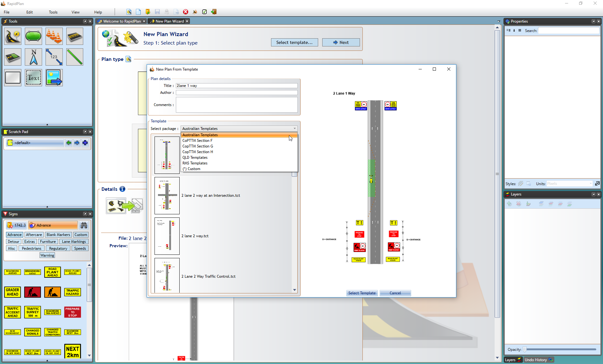
Task: Open the File menu
Action: click(7, 12)
